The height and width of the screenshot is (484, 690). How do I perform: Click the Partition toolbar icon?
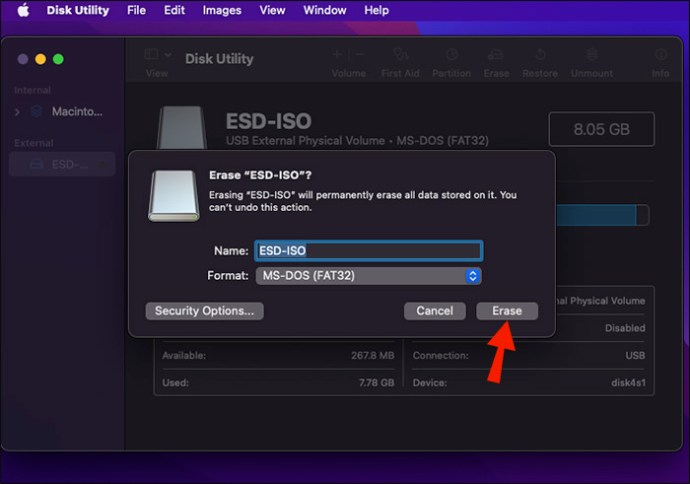(451, 55)
